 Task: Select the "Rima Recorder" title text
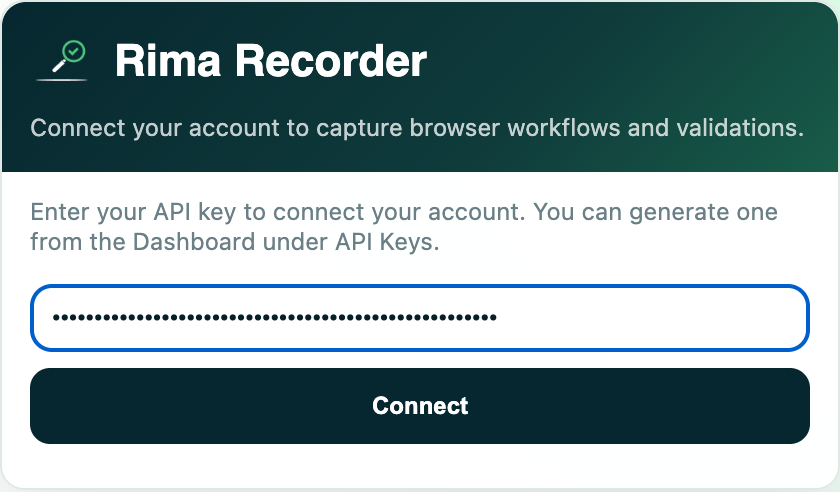click(271, 61)
